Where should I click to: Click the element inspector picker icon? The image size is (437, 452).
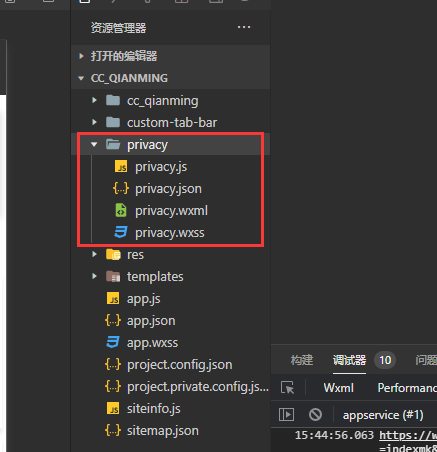coord(287,388)
